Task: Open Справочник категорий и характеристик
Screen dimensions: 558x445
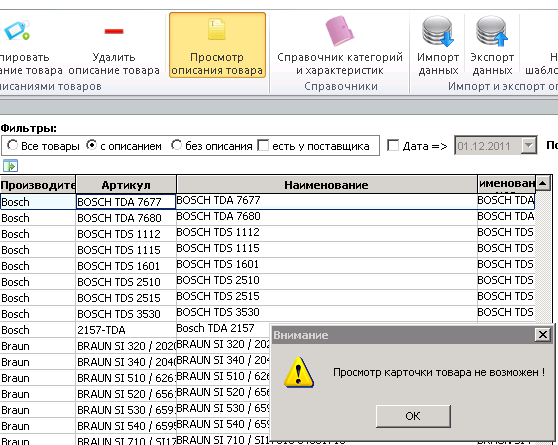Action: coord(340,45)
